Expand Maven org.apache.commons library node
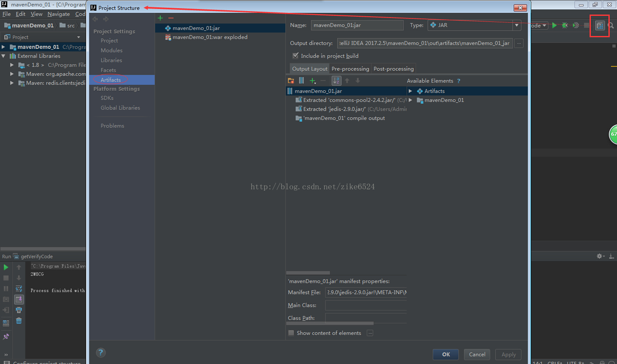The image size is (617, 364). point(12,74)
